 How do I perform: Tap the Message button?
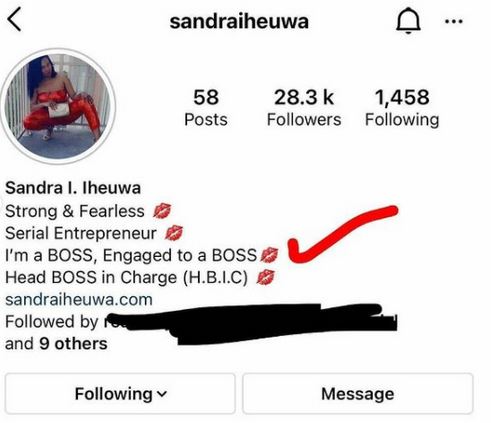point(358,394)
